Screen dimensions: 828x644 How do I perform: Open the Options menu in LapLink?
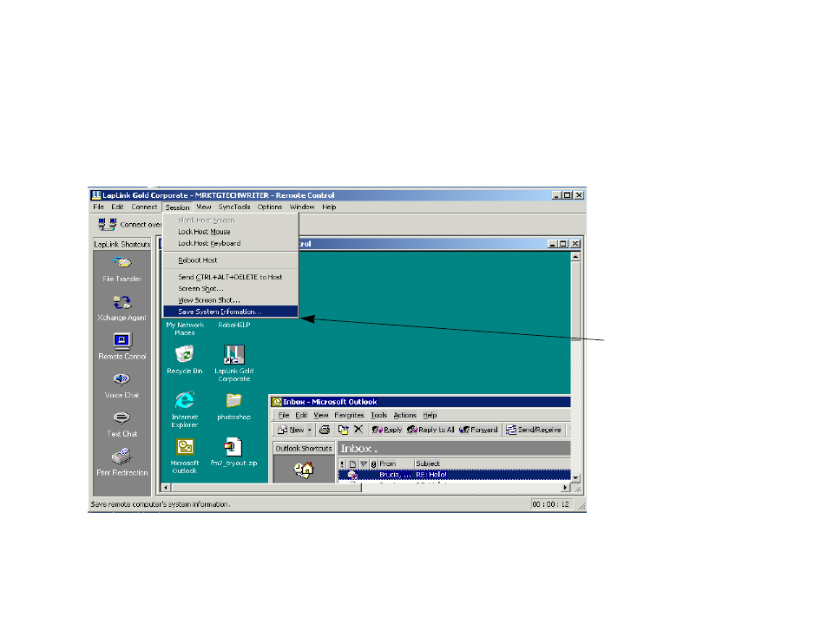tap(270, 207)
